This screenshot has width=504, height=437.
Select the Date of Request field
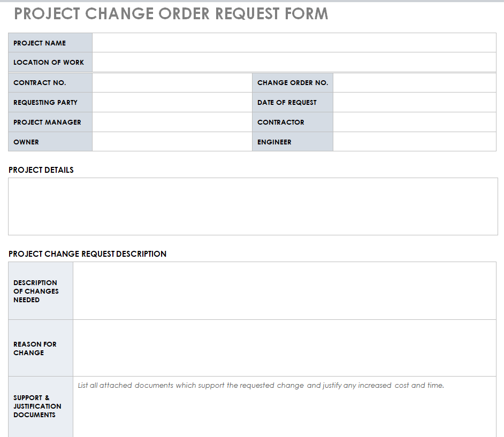tap(414, 102)
